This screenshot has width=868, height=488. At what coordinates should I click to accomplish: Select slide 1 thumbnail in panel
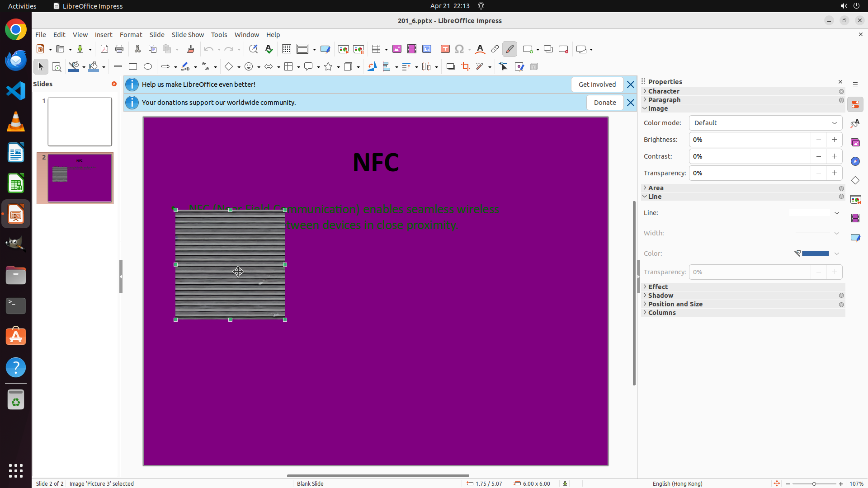[x=80, y=122]
